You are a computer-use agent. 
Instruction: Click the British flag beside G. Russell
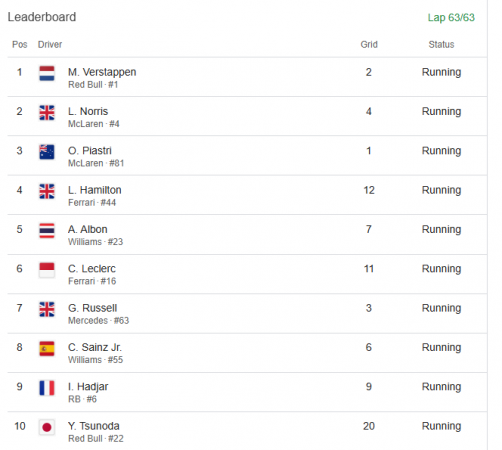click(x=47, y=309)
